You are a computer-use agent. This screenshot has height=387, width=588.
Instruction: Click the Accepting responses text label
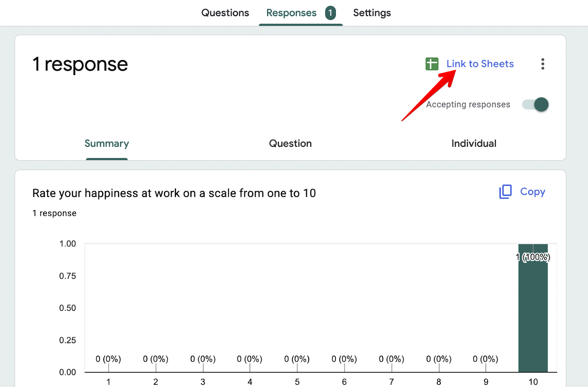467,104
